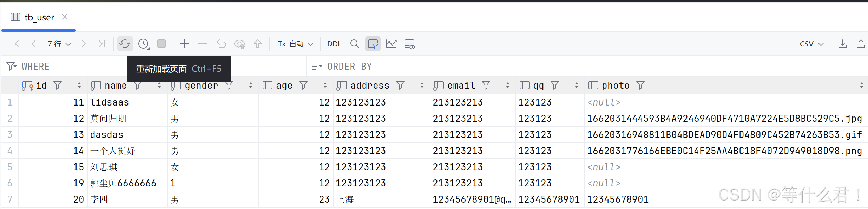The height and width of the screenshot is (209, 868).
Task: Select row number 7 gutter
Action: coord(10,199)
